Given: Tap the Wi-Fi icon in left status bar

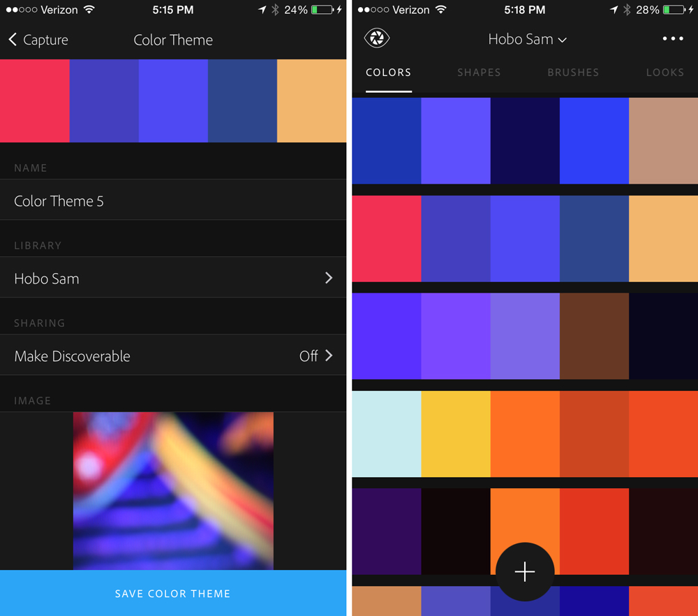Looking at the screenshot, I should [89, 9].
